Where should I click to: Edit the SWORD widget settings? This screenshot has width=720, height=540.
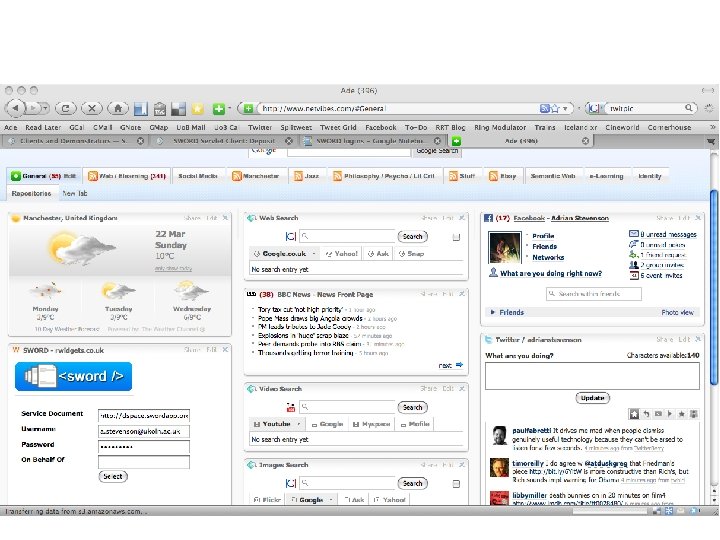coord(211,349)
